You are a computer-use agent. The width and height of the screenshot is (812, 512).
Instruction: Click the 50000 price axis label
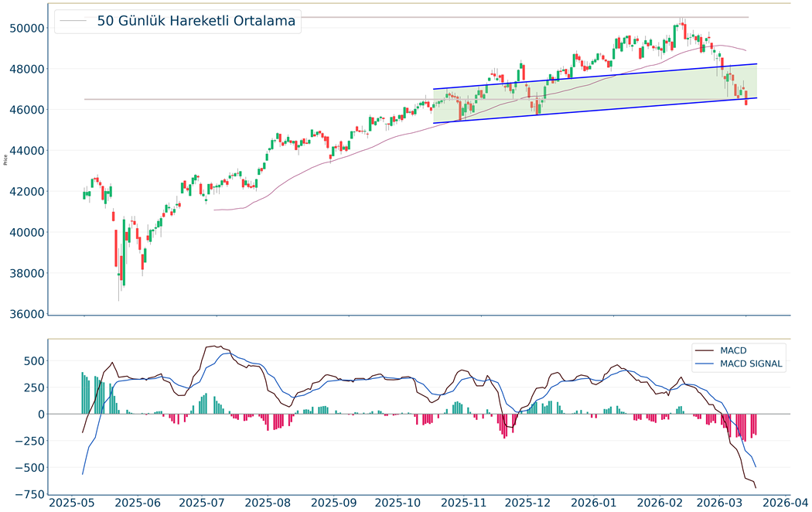[26, 28]
